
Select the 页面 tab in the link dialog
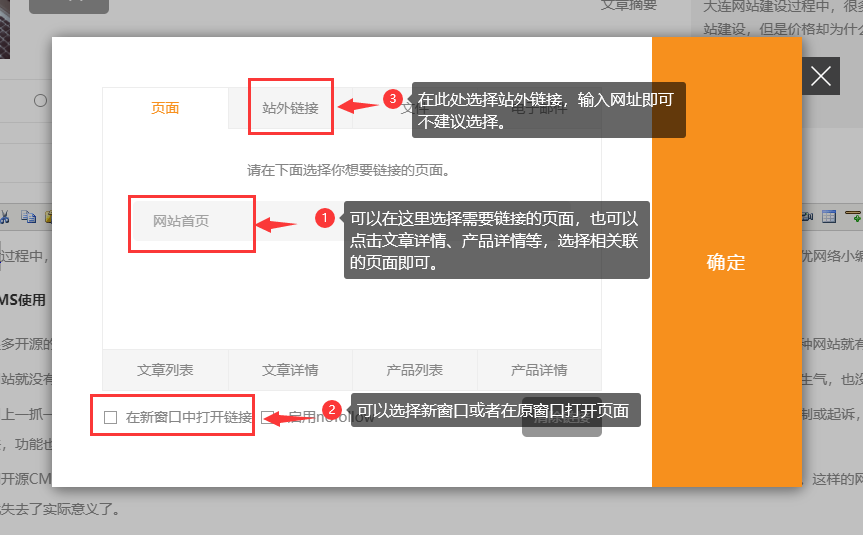pos(165,108)
